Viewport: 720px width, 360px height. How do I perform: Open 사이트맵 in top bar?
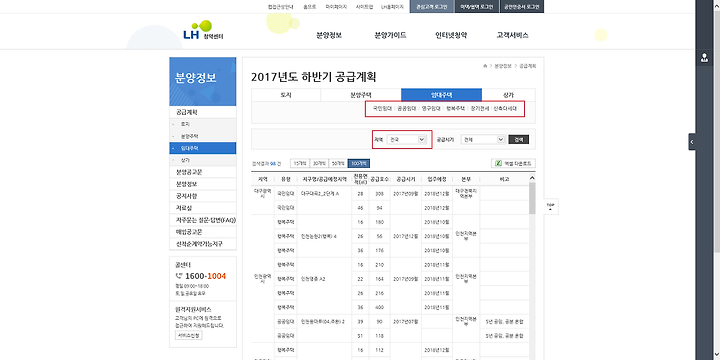coord(365,7)
